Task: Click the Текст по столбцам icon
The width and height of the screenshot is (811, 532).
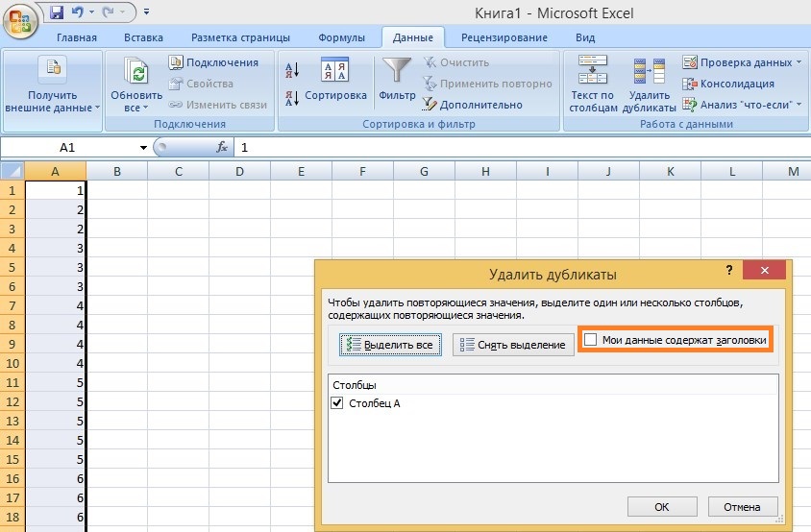Action: coord(593,71)
